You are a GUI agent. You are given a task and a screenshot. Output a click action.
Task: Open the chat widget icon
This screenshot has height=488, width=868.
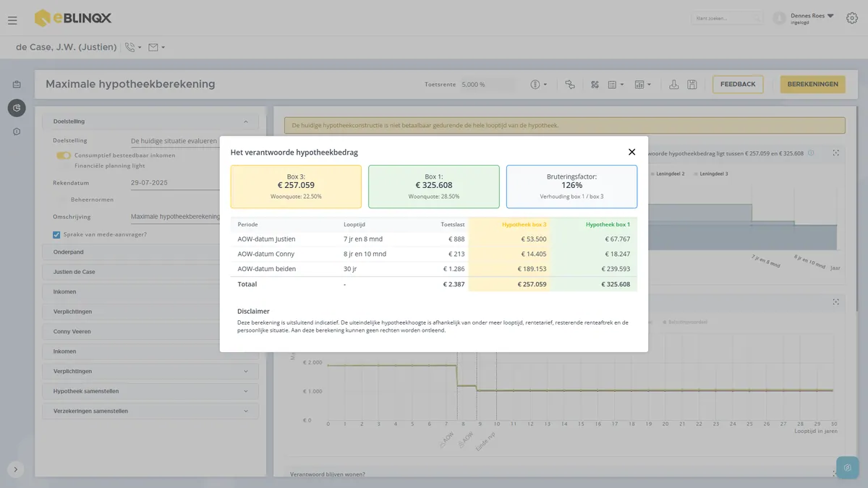pyautogui.click(x=847, y=468)
